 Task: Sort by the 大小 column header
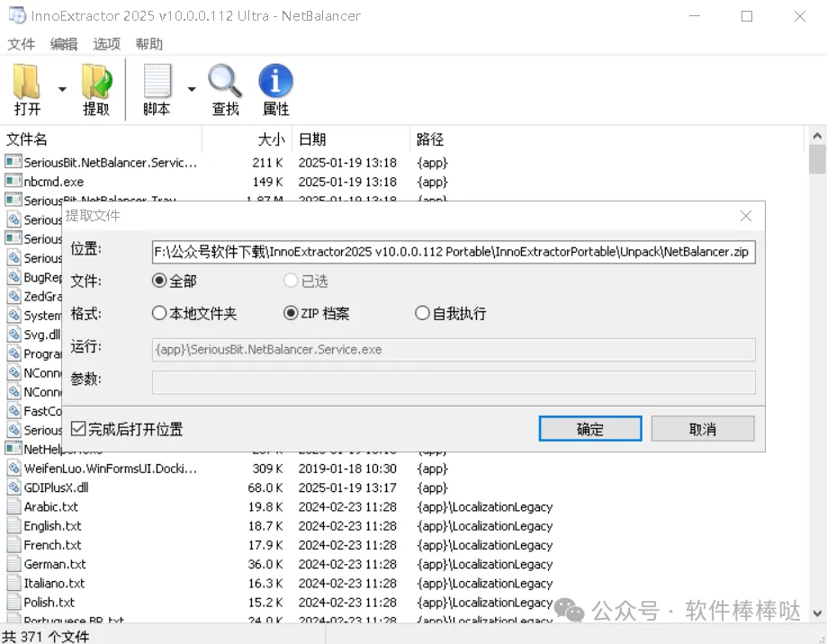[x=247, y=139]
